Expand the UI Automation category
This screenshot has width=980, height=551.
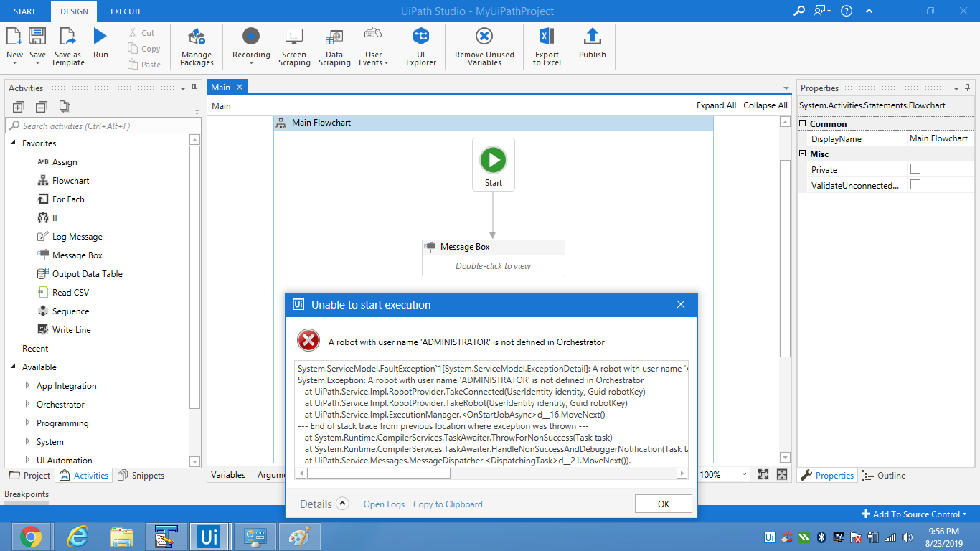tap(28, 461)
